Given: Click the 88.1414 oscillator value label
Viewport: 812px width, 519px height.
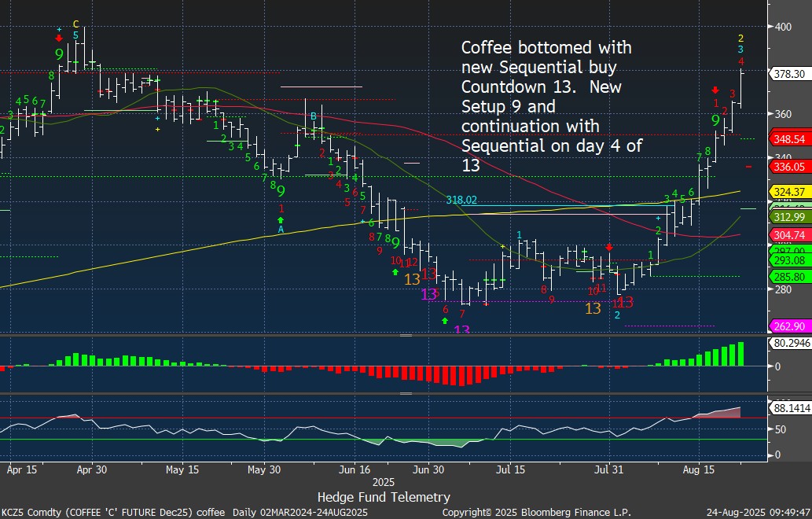Looking at the screenshot, I should coord(789,408).
